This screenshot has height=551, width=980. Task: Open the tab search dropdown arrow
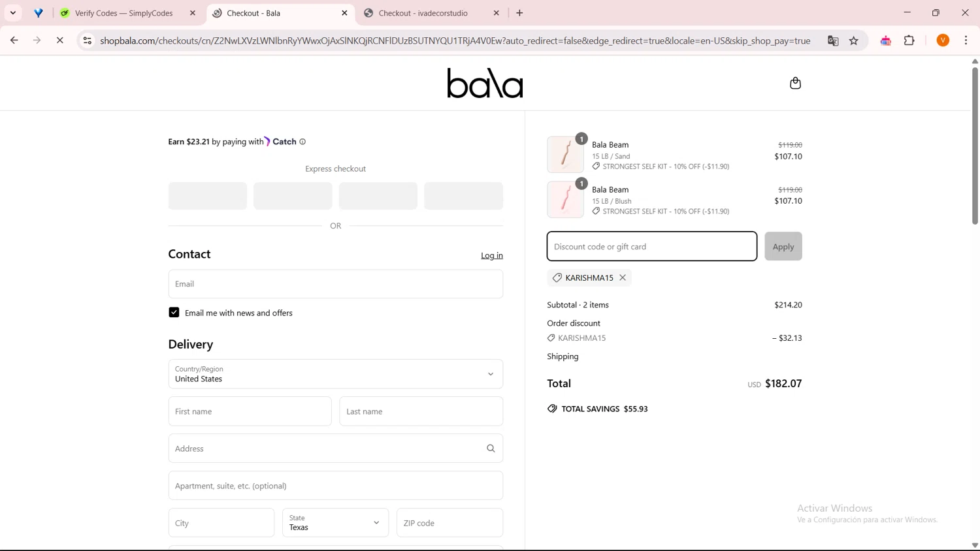point(13,13)
